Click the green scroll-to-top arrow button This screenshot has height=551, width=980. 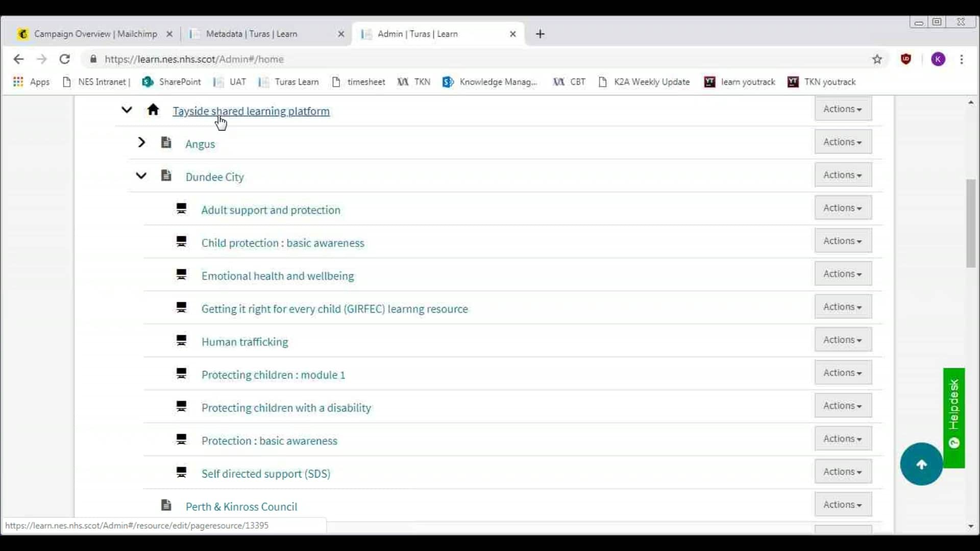pos(921,464)
